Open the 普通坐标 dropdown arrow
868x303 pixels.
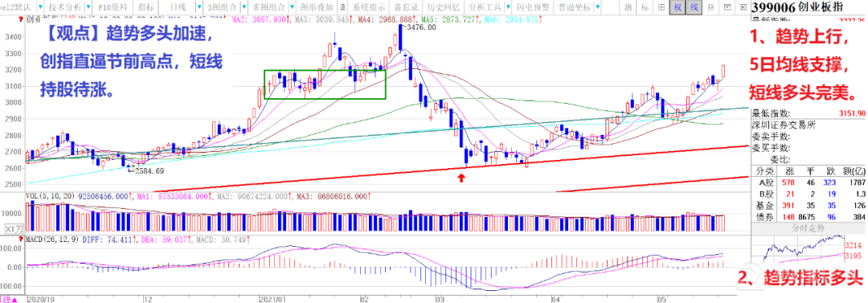point(597,7)
